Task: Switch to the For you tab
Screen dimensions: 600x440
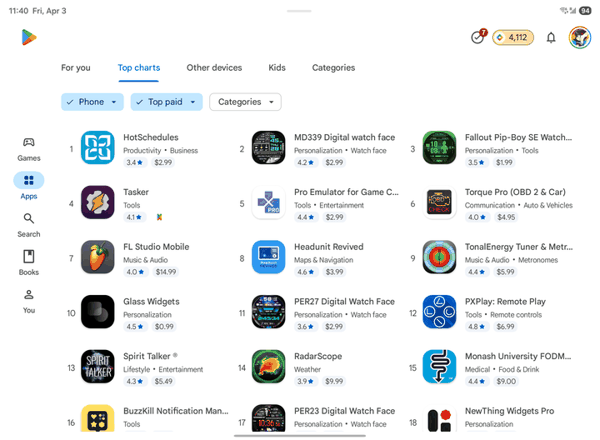Action: (76, 68)
